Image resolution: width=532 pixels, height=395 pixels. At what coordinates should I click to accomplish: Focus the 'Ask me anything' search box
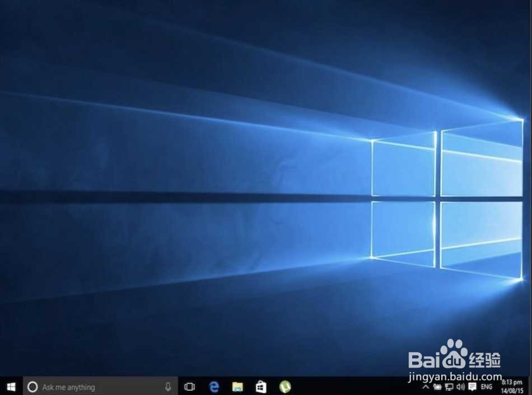coord(100,387)
